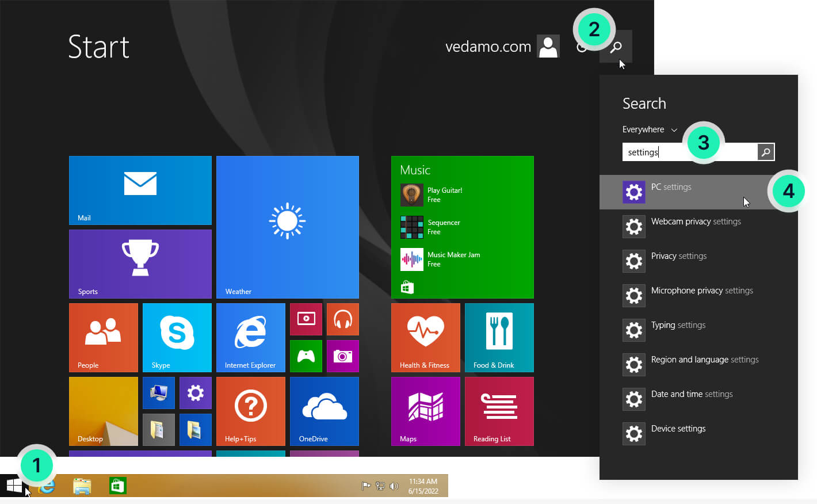Click the Action Center flag tray icon
This screenshot has width=817, height=504.
[x=366, y=486]
